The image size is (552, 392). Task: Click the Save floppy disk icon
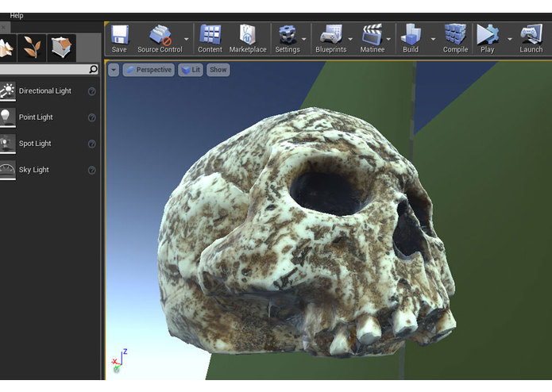click(x=119, y=36)
